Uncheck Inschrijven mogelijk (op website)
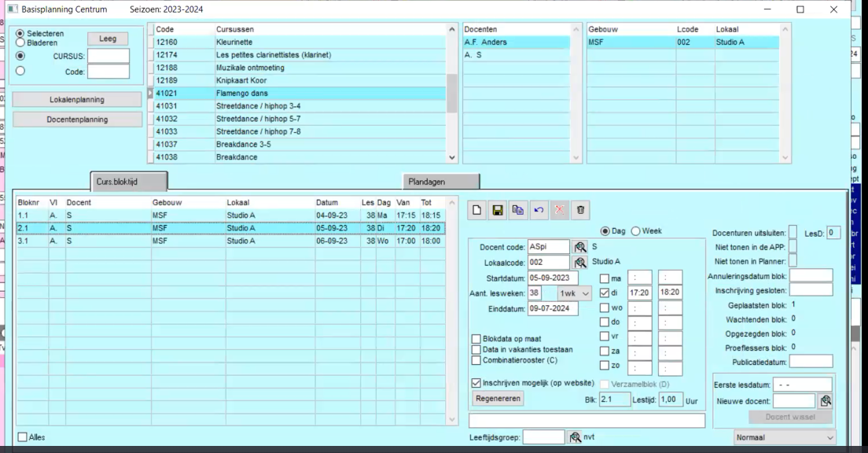Screen dimensions: 868x453 pyautogui.click(x=476, y=383)
